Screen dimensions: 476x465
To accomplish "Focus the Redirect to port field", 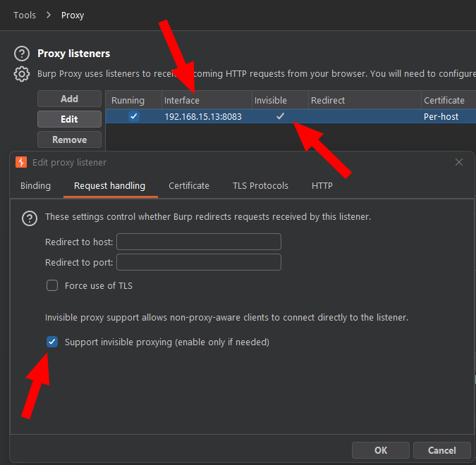I will 199,262.
